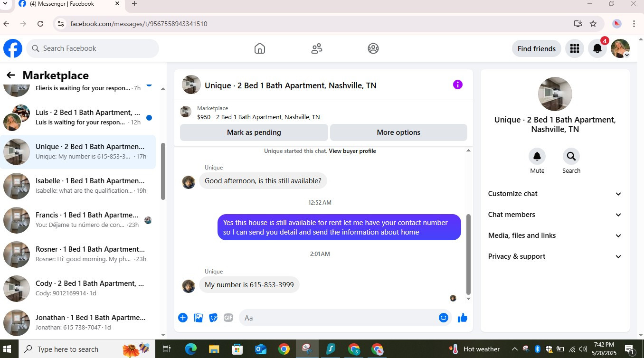Image resolution: width=644 pixels, height=358 pixels.
Task: Expand Media, files and links section
Action: point(555,236)
